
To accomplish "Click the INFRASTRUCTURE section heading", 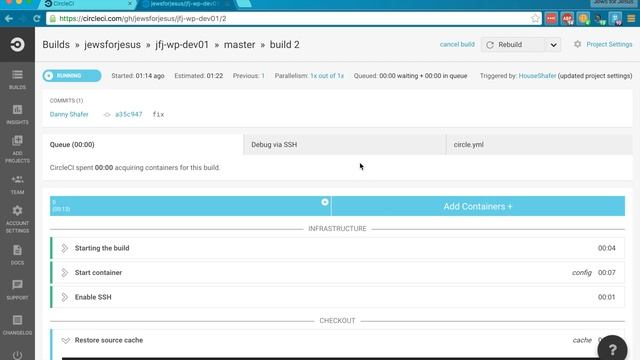I will (337, 229).
